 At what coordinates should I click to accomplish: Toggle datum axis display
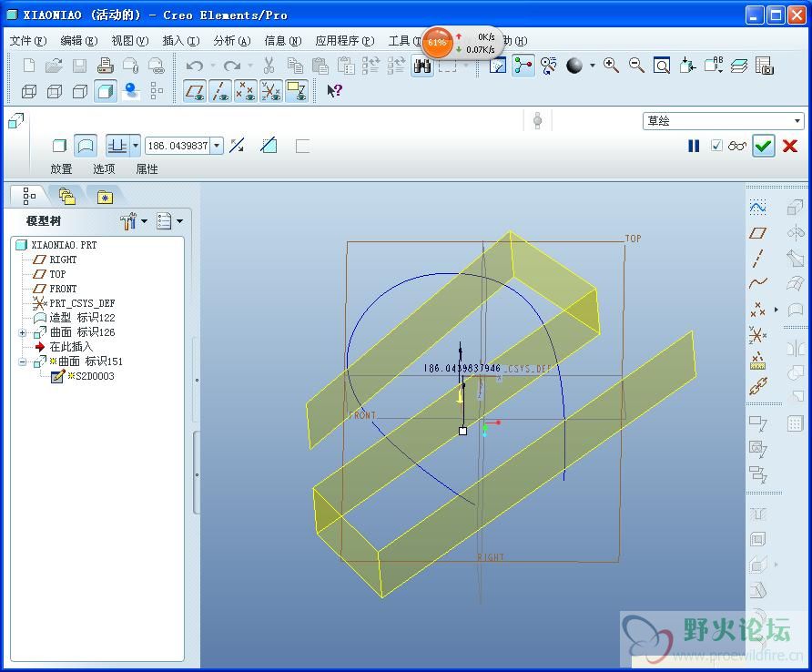[220, 91]
